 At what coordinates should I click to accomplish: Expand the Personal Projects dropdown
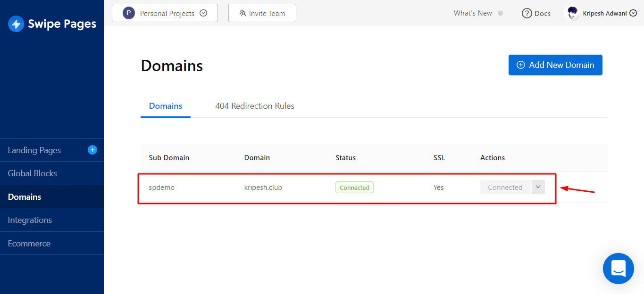click(x=203, y=13)
